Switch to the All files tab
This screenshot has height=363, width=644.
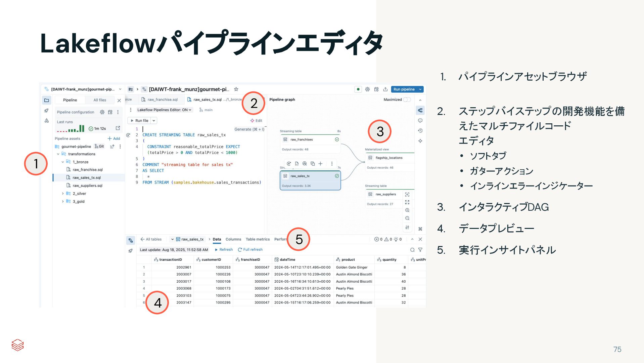point(100,100)
